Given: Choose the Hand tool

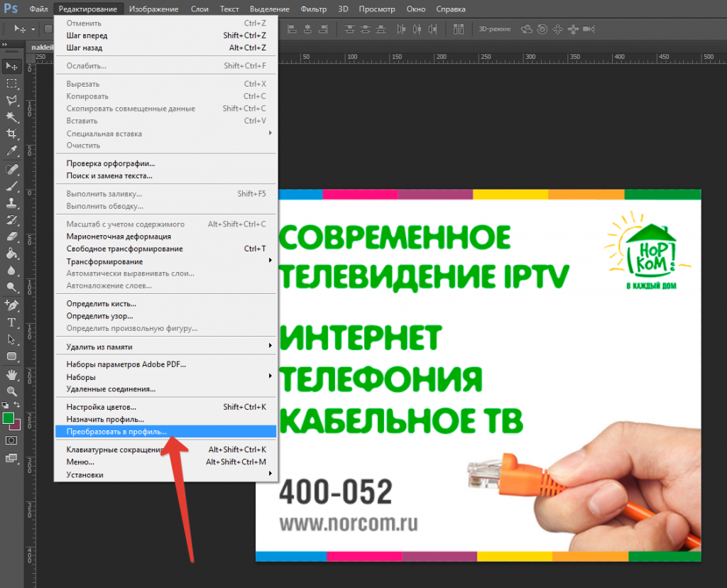Looking at the screenshot, I should click(x=11, y=374).
